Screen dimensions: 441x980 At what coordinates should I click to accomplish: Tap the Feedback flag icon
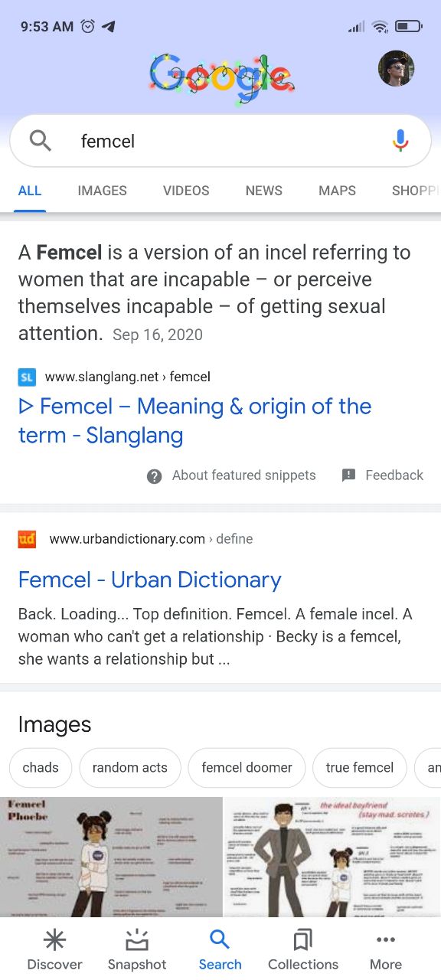pos(348,475)
